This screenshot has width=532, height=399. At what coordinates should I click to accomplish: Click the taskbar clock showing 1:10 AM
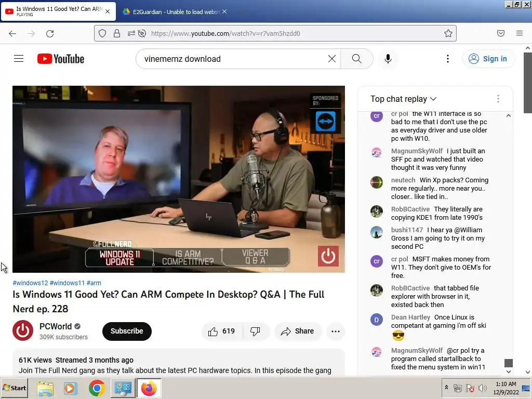(506, 388)
